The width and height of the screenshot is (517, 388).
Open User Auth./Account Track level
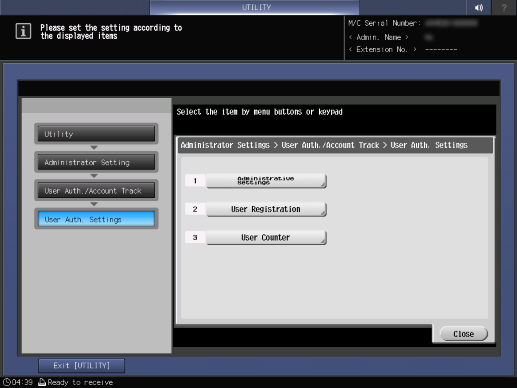96,190
